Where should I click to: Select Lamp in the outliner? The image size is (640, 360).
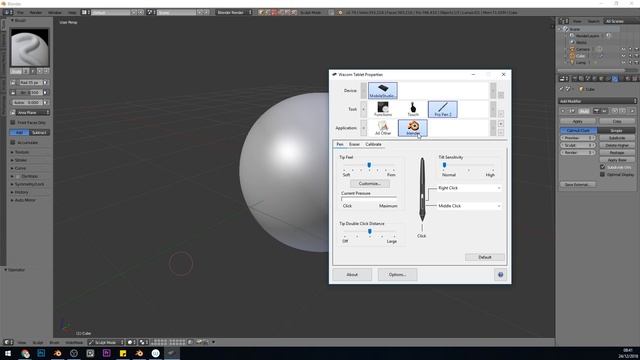pyautogui.click(x=581, y=62)
